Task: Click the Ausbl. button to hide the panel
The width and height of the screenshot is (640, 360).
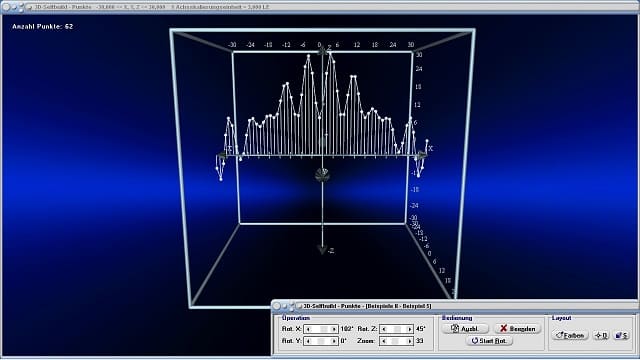Action: click(465, 329)
